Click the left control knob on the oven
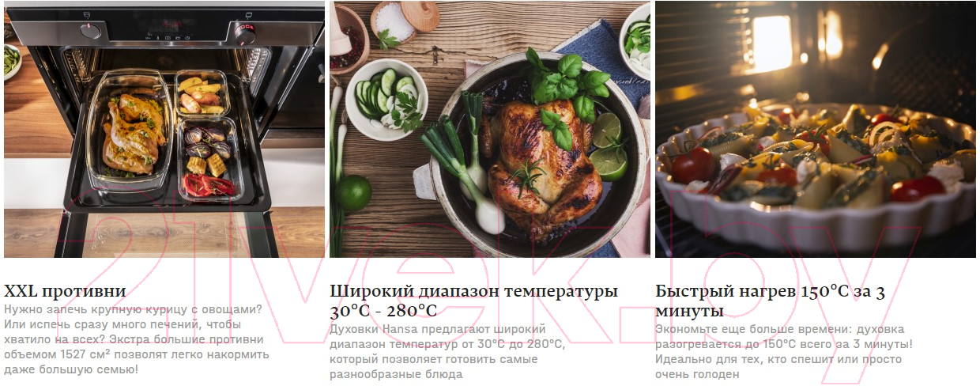The height and width of the screenshot is (386, 980). [91, 30]
